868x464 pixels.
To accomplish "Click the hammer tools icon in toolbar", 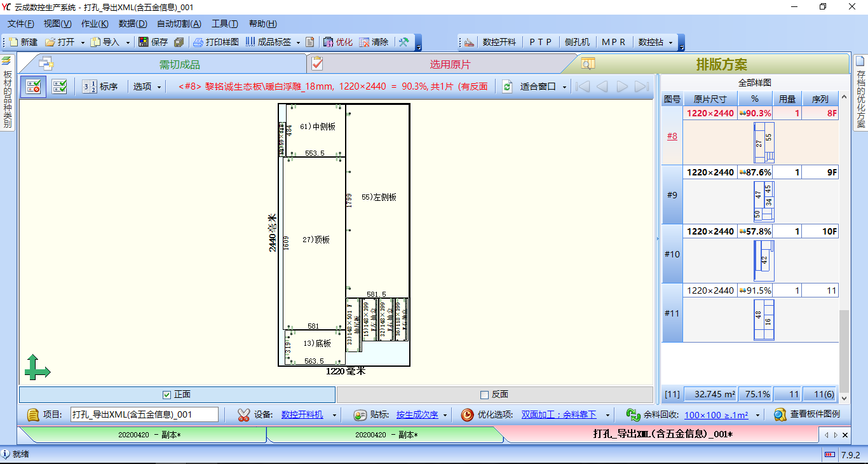I will point(403,42).
